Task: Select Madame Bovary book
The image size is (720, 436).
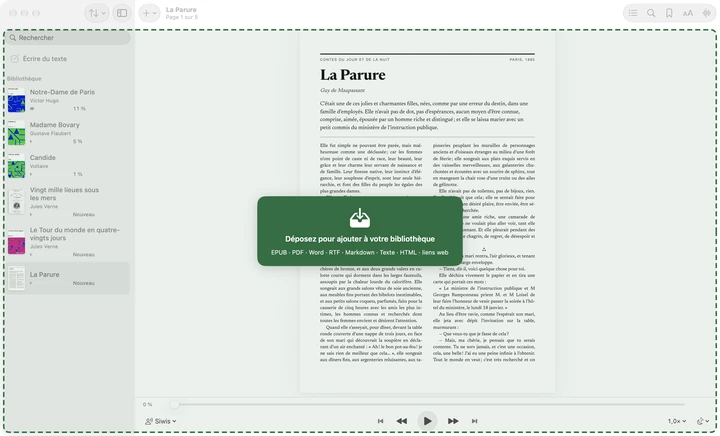Action: 68,133
